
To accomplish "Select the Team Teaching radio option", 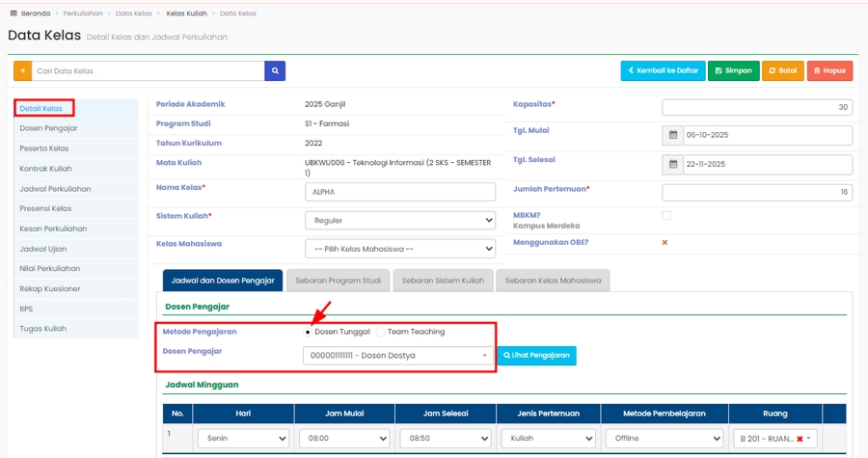I will (381, 332).
